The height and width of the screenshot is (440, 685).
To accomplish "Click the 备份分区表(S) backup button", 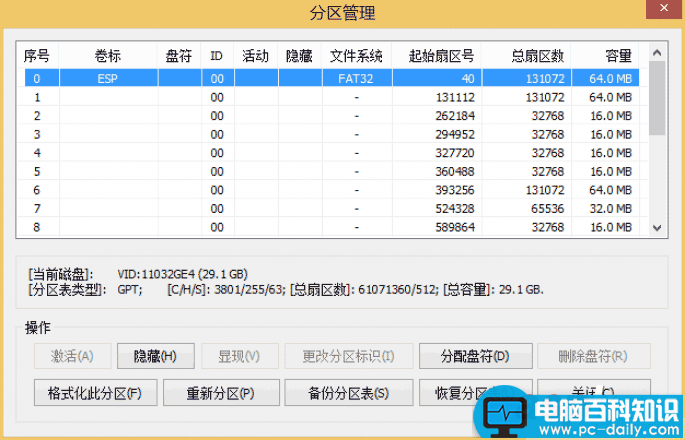I will 349,393.
